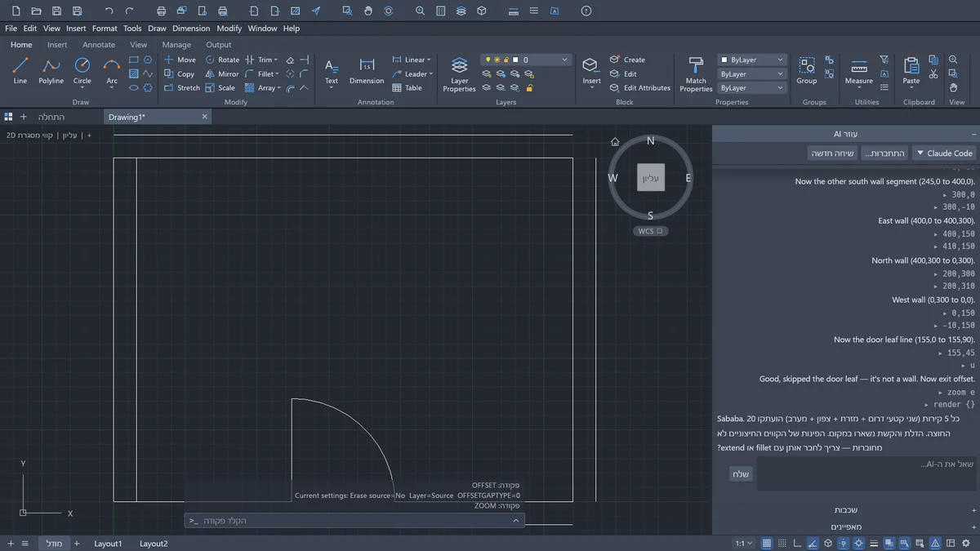
Task: Choose the Mirror modify tool
Action: 221,73
